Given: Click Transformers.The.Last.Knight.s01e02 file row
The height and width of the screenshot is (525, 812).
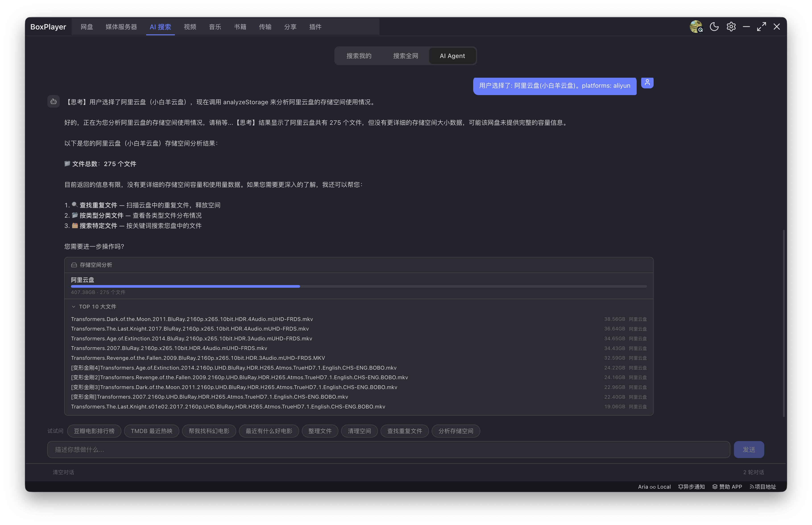Looking at the screenshot, I should [x=359, y=407].
